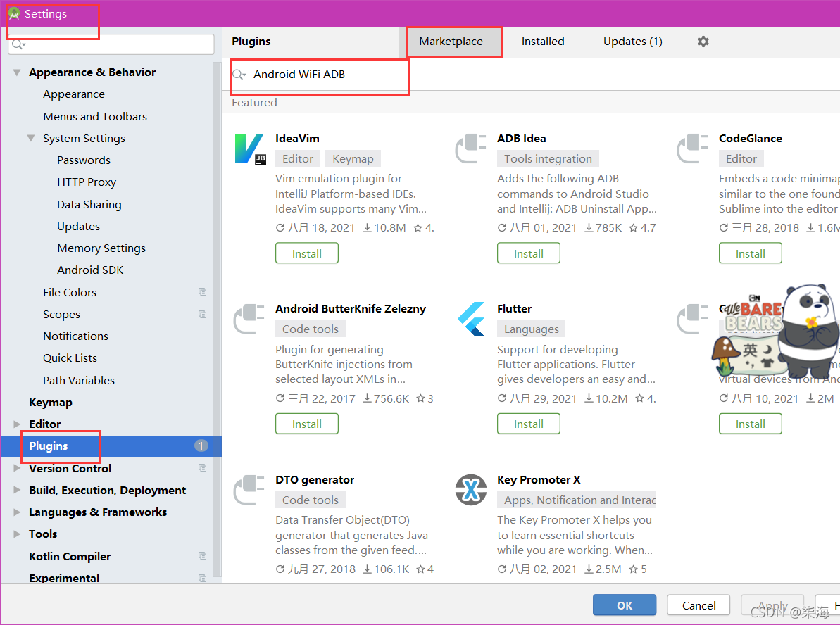This screenshot has height=625, width=840.
Task: Click the Keymap tag under IdeaVim
Action: 353,158
